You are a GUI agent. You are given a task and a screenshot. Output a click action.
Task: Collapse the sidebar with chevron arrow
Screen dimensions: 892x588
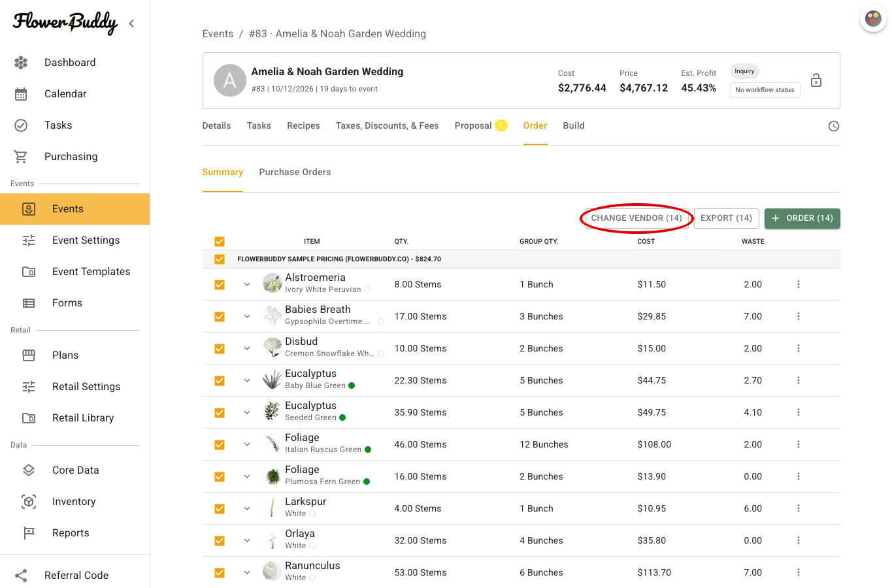[x=131, y=24]
